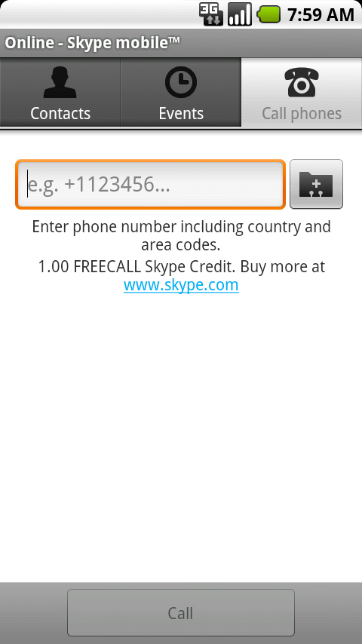362x644 pixels.
Task: Tap the Call button
Action: pyautogui.click(x=181, y=613)
